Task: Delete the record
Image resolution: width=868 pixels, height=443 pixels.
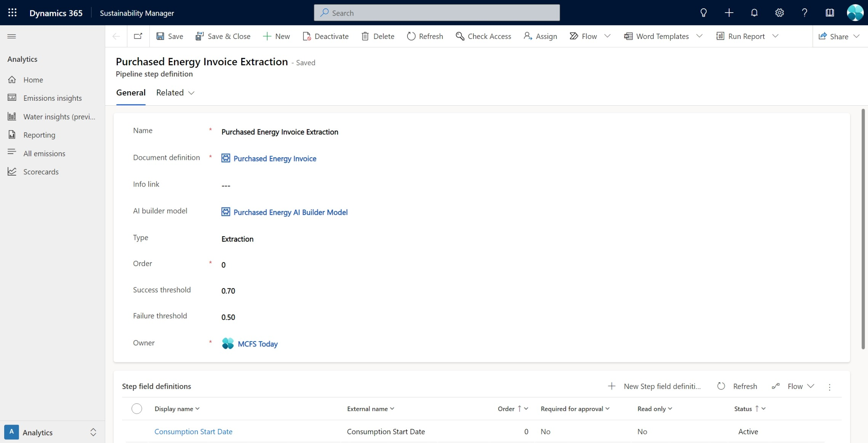Action: pyautogui.click(x=378, y=36)
